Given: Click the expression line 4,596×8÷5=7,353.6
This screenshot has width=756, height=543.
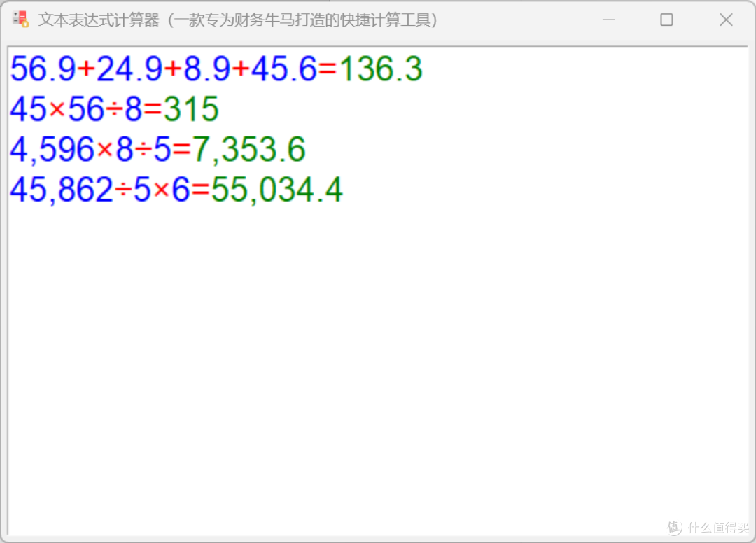Looking at the screenshot, I should point(157,149).
